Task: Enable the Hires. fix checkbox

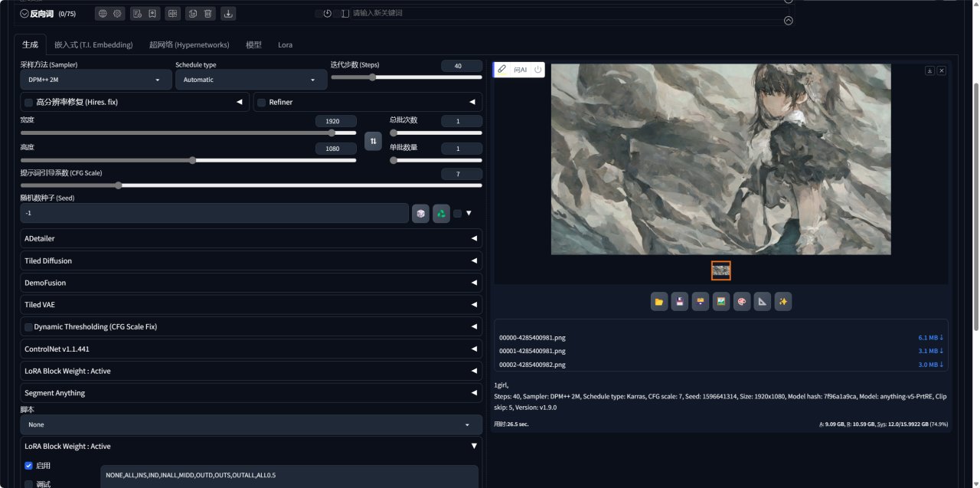Action: (29, 102)
